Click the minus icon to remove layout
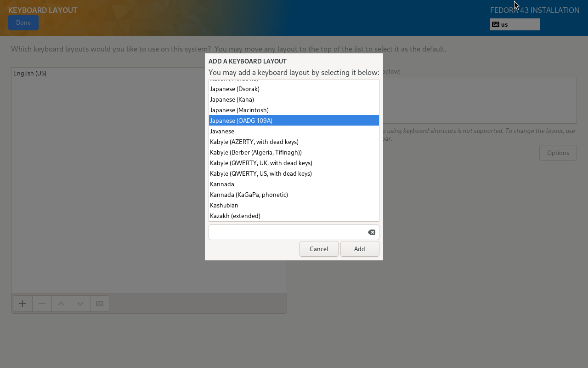 [42, 304]
